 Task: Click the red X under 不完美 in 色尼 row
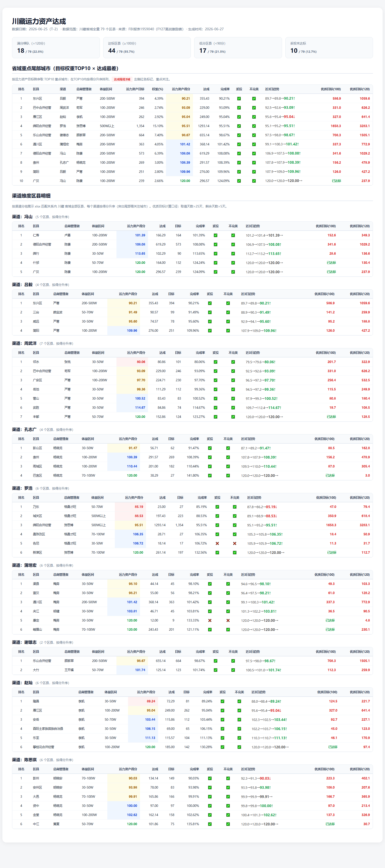tap(234, 543)
